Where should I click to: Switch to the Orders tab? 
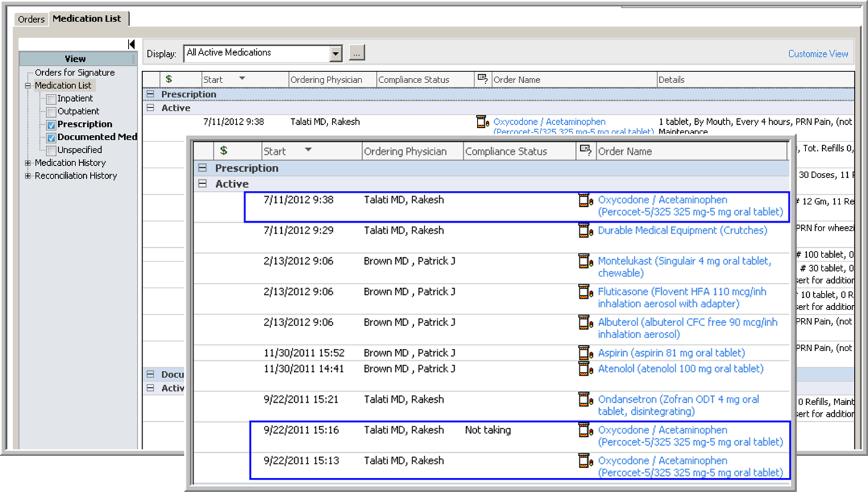click(x=31, y=19)
